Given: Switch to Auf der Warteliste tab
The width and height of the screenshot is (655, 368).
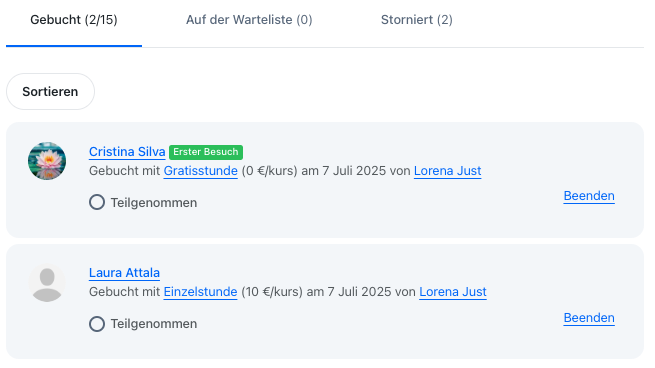Looking at the screenshot, I should (x=249, y=20).
